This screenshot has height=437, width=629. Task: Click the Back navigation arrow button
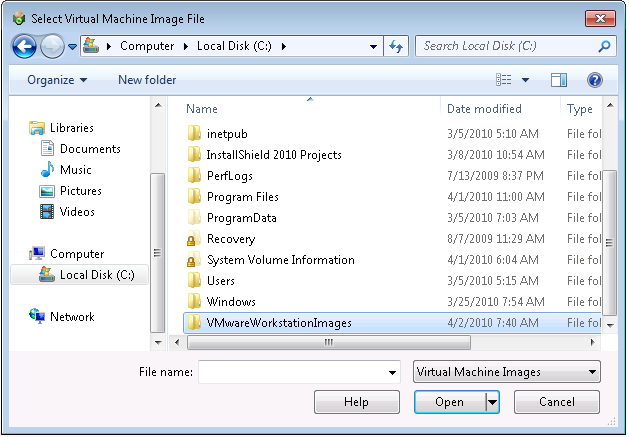(x=25, y=46)
